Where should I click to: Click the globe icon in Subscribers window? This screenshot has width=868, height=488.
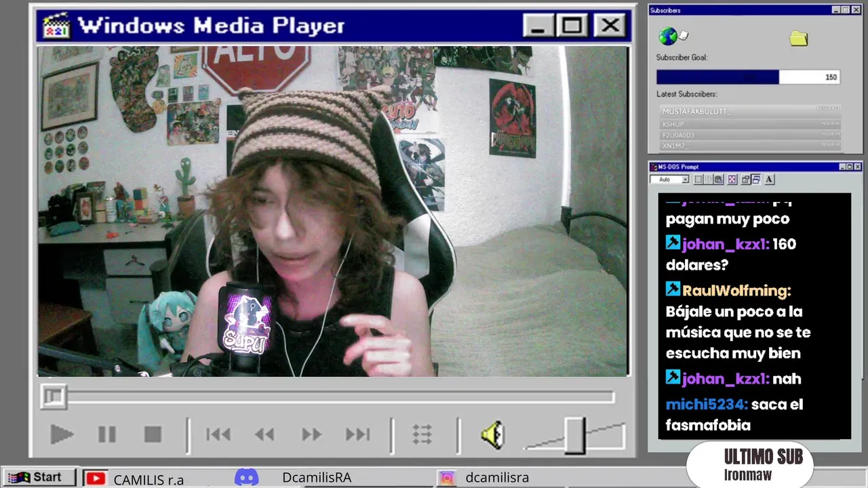point(668,36)
